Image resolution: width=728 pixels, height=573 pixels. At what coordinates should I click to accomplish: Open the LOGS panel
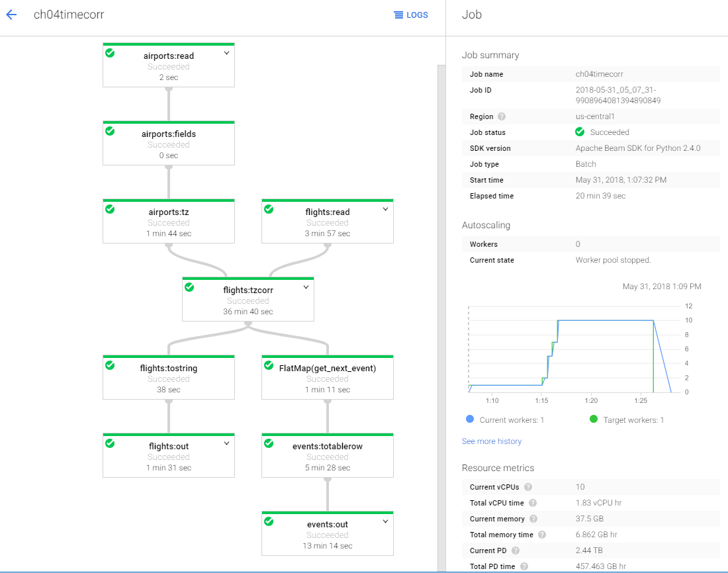pyautogui.click(x=410, y=15)
